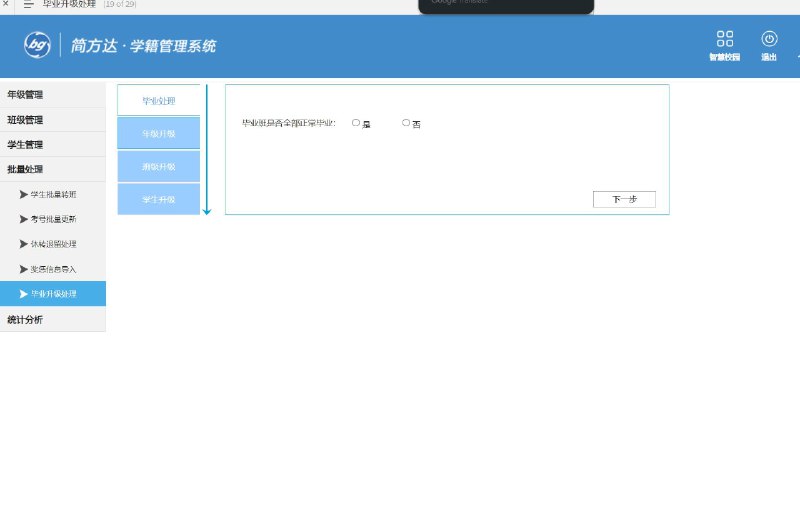Click the hamburger menu icon at top

[29, 4]
